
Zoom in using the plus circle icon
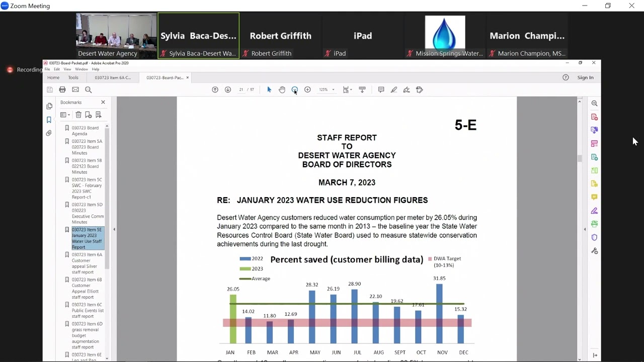point(307,89)
